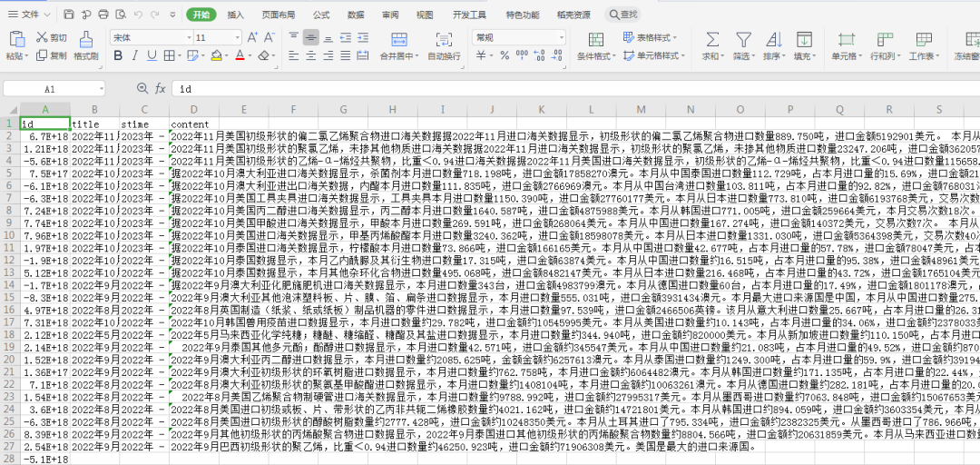Expand Merge and Center (合并居中) dropdown

[399, 55]
